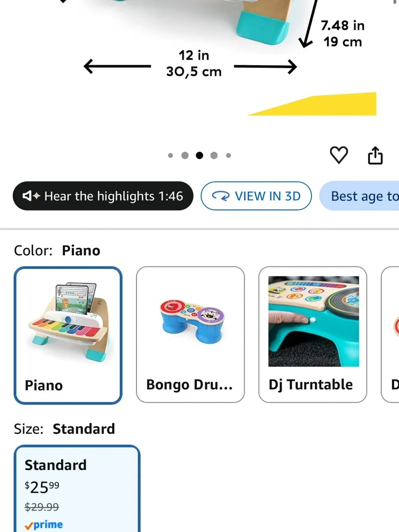
Task: Tap the product dimensions image
Action: 199,60
